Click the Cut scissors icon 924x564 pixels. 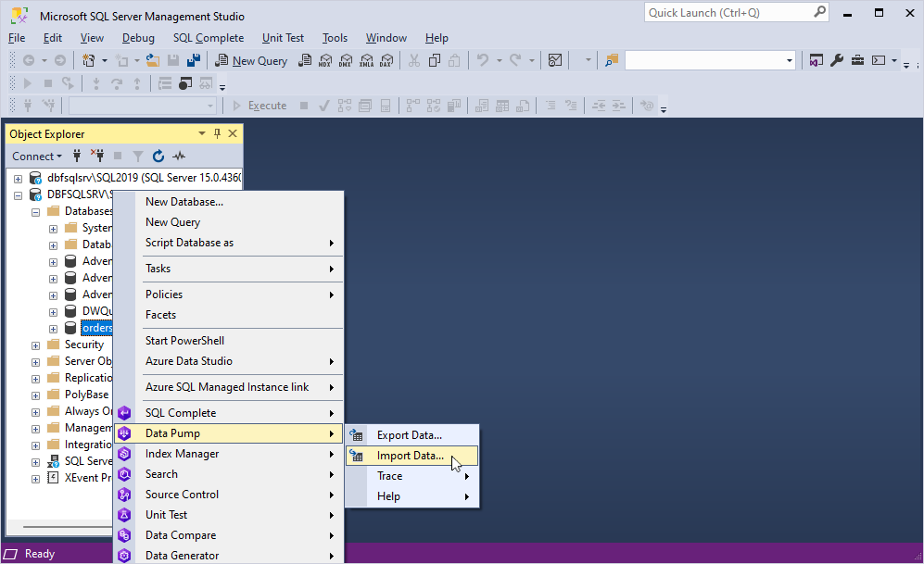tap(414, 60)
